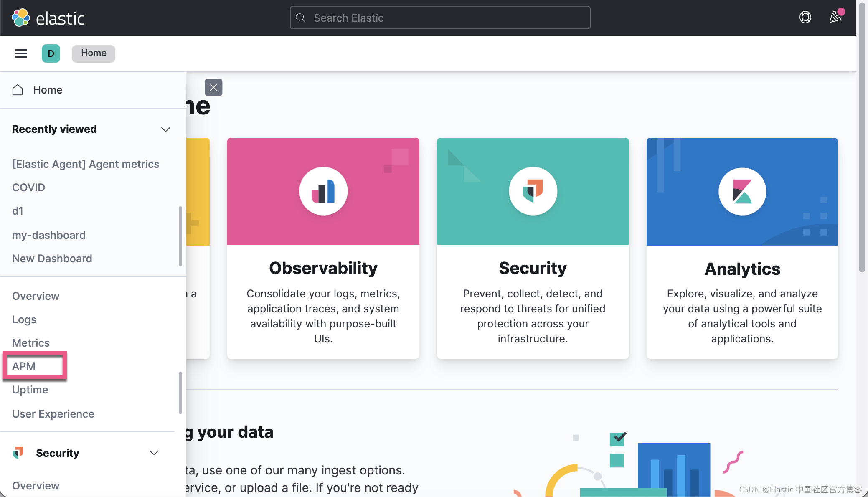Click the green D space avatar
Viewport: 868px width, 497px height.
coord(51,53)
